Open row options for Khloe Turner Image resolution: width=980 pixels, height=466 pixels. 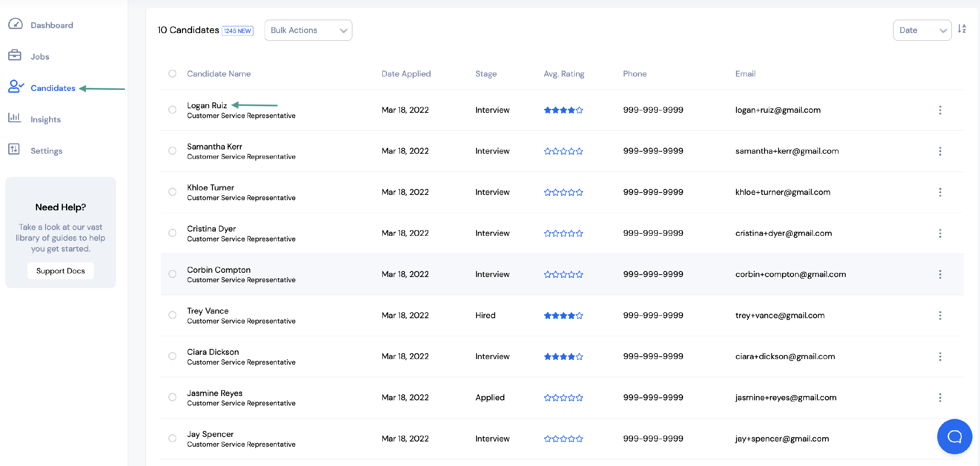click(940, 192)
